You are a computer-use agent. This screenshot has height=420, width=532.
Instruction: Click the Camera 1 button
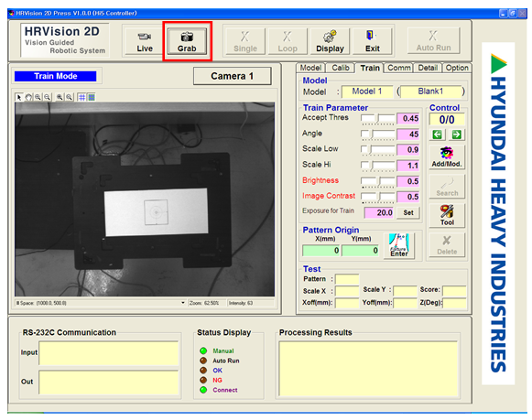pos(232,76)
